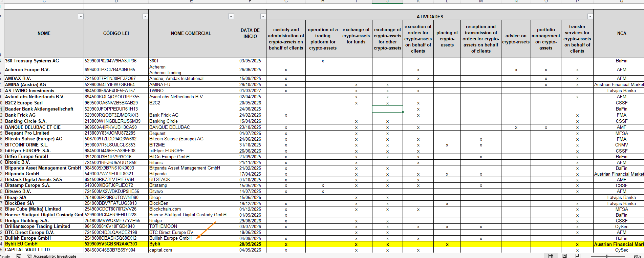
Task: Select the 'operation of a trading platform' header
Action: tap(323, 39)
